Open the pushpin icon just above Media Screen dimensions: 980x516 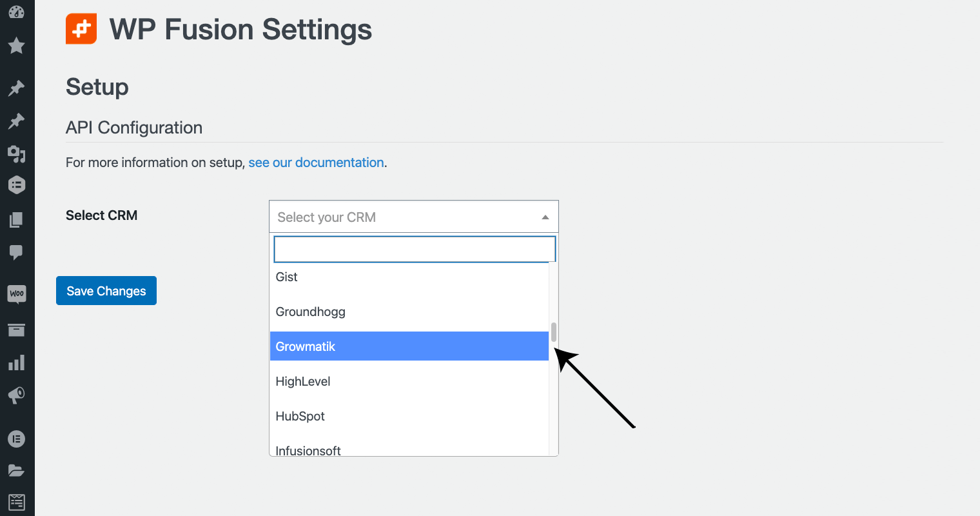[x=17, y=121]
